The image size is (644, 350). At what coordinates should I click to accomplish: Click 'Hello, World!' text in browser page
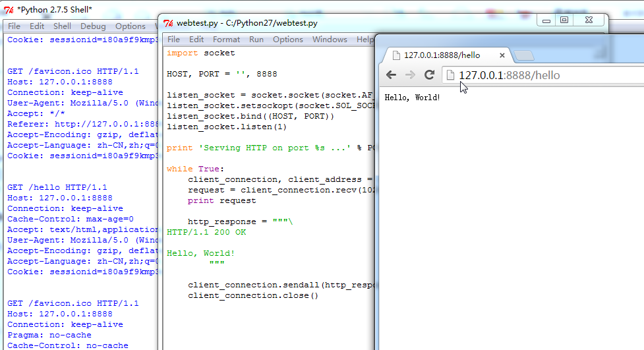click(412, 98)
